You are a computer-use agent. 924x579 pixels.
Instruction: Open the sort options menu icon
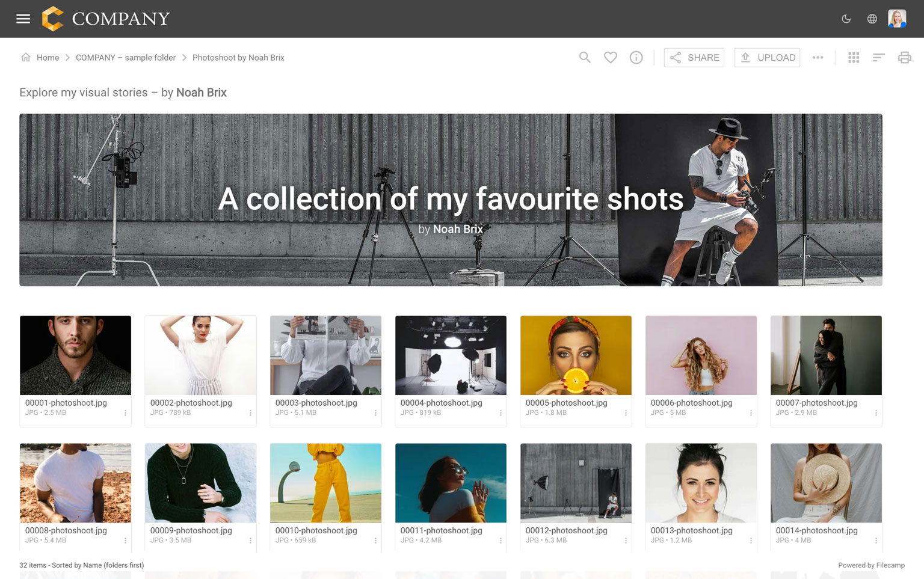tap(878, 58)
